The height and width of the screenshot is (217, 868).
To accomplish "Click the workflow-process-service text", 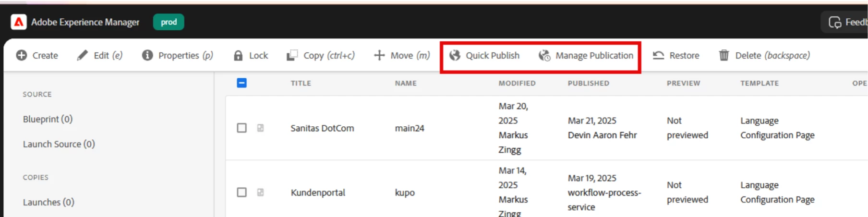I will (x=604, y=200).
